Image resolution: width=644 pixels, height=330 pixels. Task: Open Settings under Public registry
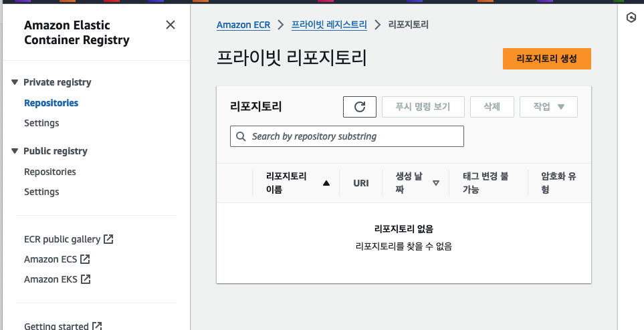[x=41, y=192]
